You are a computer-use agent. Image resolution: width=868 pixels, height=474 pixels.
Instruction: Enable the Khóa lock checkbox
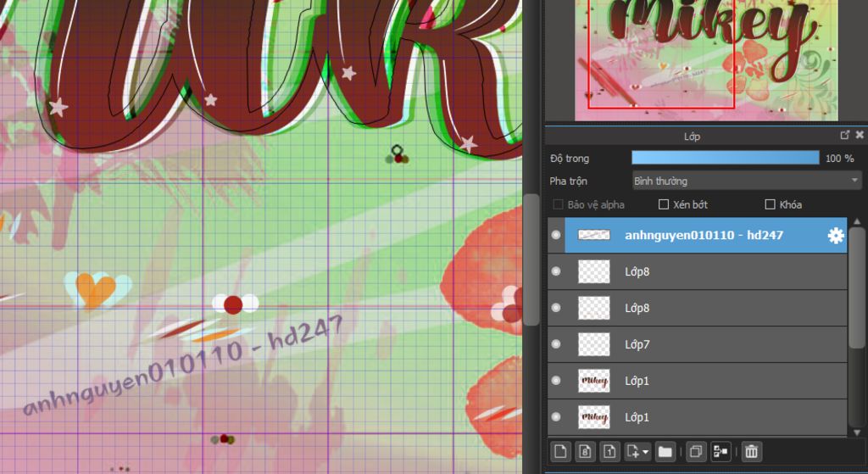(770, 204)
